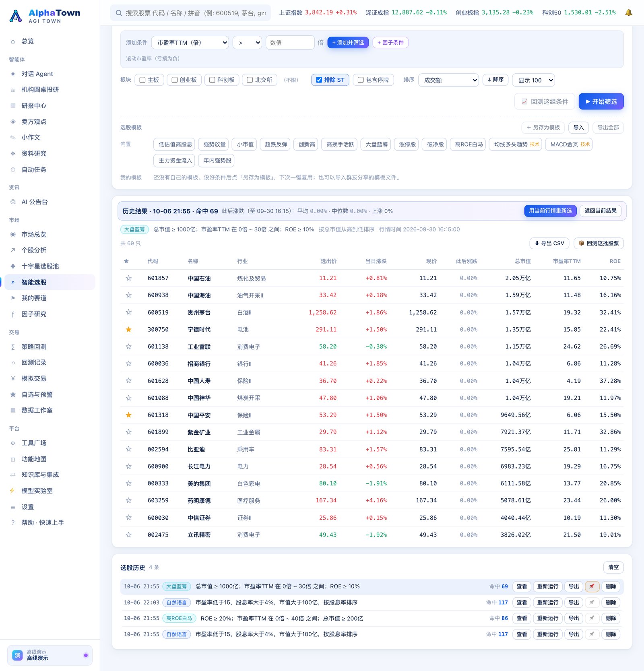This screenshot has width=644, height=671.
Task: Open the 显示 100 count dropdown
Action: [x=533, y=80]
